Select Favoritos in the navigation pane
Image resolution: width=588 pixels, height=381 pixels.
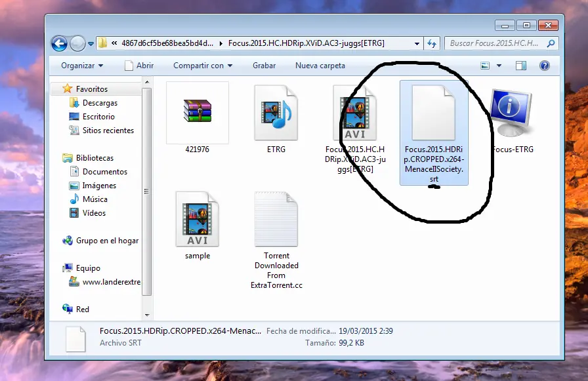(91, 89)
